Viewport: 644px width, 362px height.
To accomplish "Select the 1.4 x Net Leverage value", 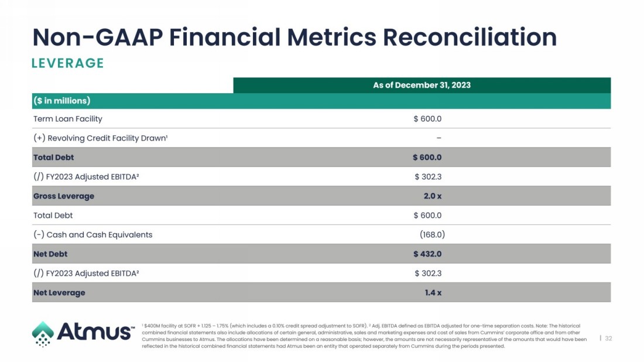I will 433,293.
